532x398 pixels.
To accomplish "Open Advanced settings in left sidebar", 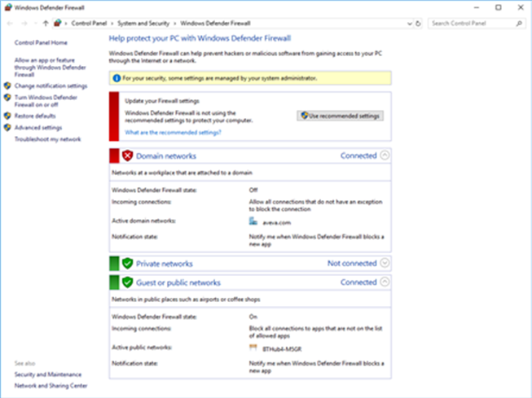I will pyautogui.click(x=37, y=128).
